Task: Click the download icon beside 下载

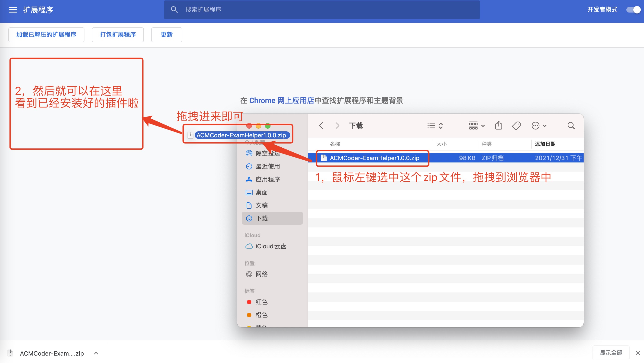Action: (249, 218)
